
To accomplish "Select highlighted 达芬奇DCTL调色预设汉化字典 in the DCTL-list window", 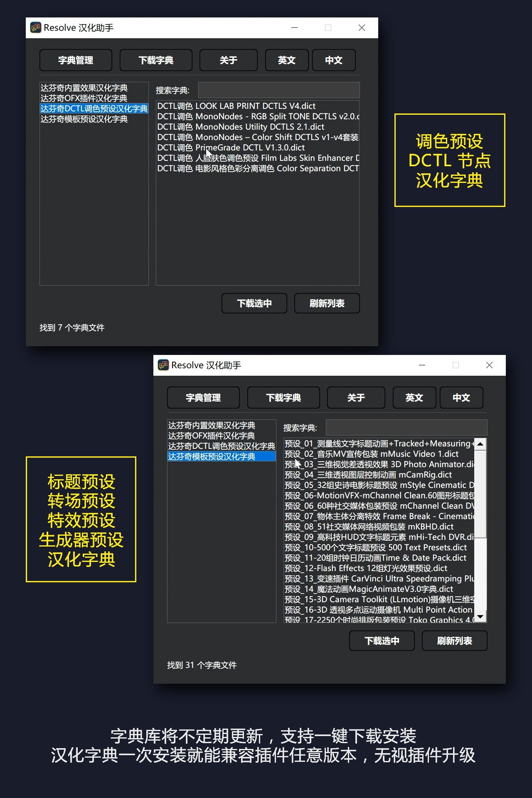I will (94, 108).
